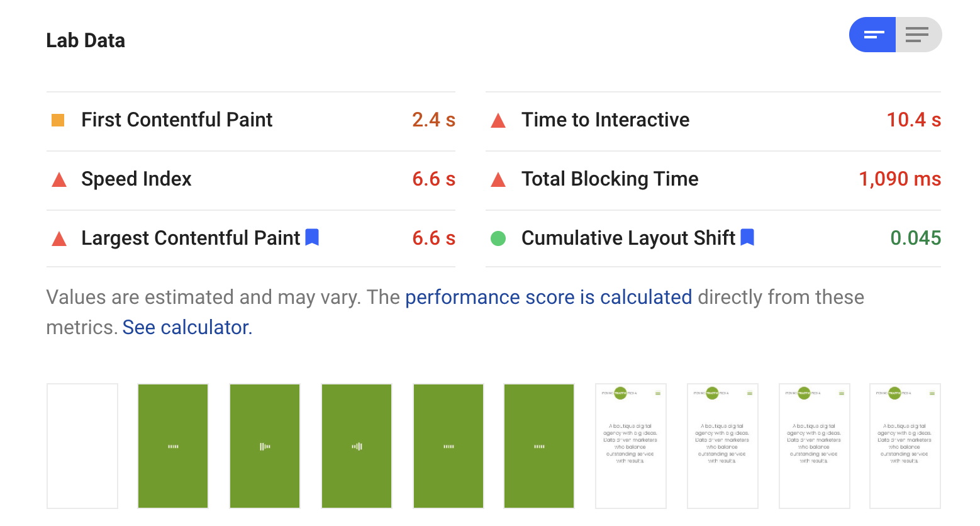Image resolution: width=980 pixels, height=526 pixels.
Task: Select the blue highlighted view toggle
Action: pyautogui.click(x=872, y=35)
